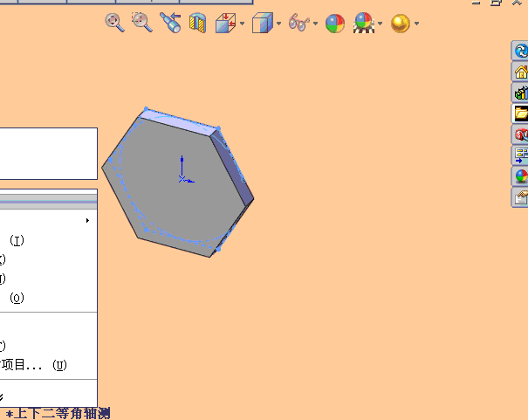The image size is (528, 420).
Task: Activate the Section View tool
Action: [x=197, y=23]
